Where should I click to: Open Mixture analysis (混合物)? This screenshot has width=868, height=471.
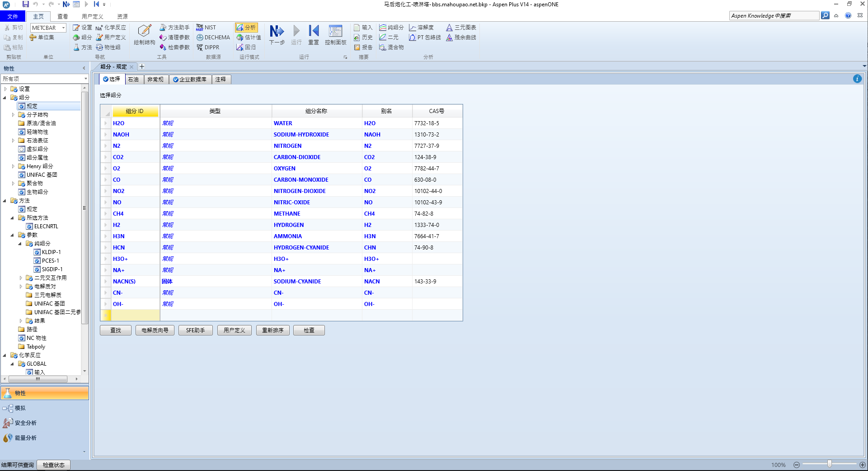point(391,47)
